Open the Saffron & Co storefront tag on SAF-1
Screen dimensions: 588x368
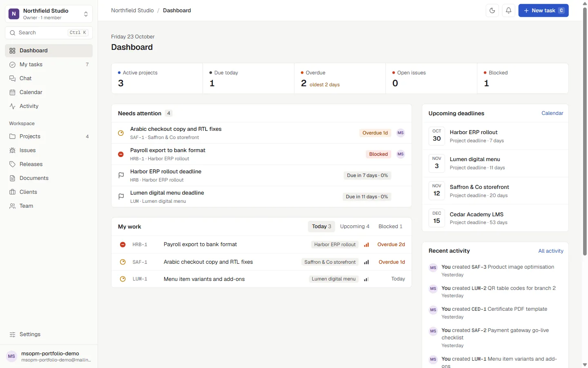pos(330,262)
